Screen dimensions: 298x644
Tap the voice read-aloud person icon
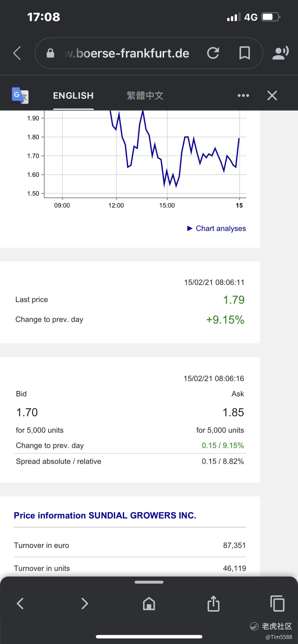coord(280,53)
